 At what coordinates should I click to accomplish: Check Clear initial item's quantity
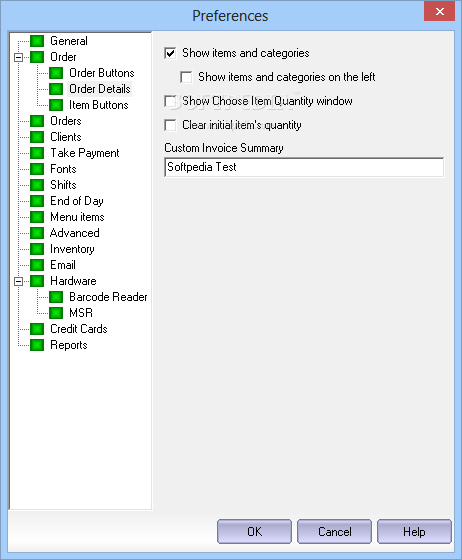[170, 125]
